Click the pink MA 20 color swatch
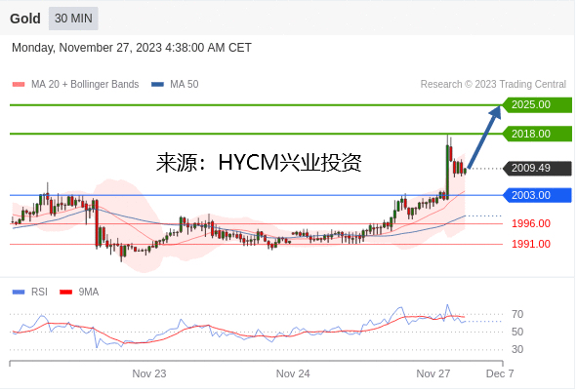 (x=19, y=84)
